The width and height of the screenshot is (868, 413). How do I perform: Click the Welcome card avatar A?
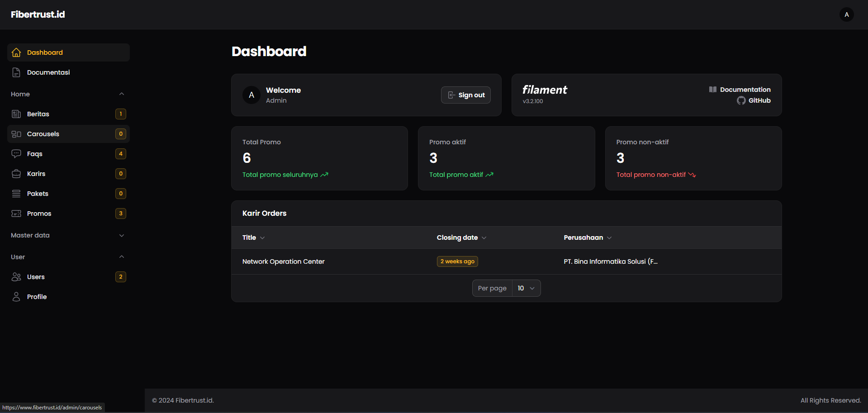point(251,95)
